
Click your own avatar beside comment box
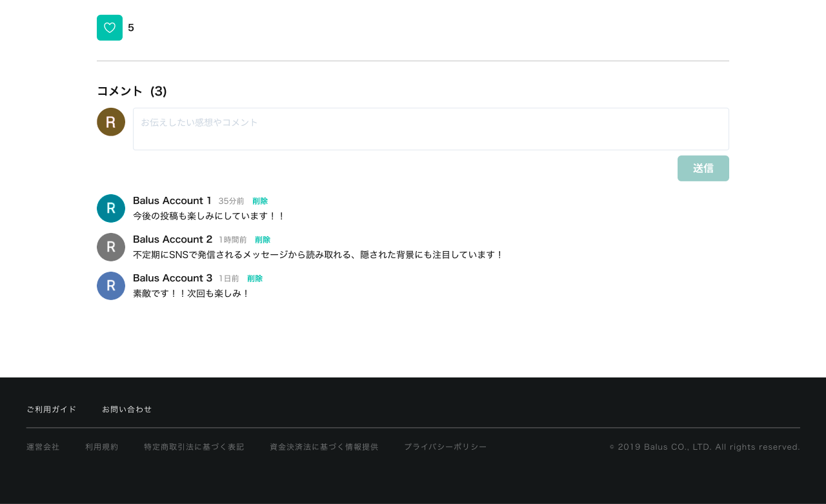(111, 122)
